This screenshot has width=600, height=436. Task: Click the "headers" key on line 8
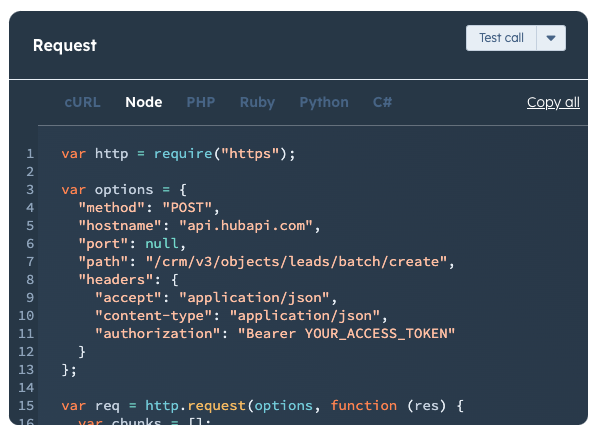pos(116,280)
